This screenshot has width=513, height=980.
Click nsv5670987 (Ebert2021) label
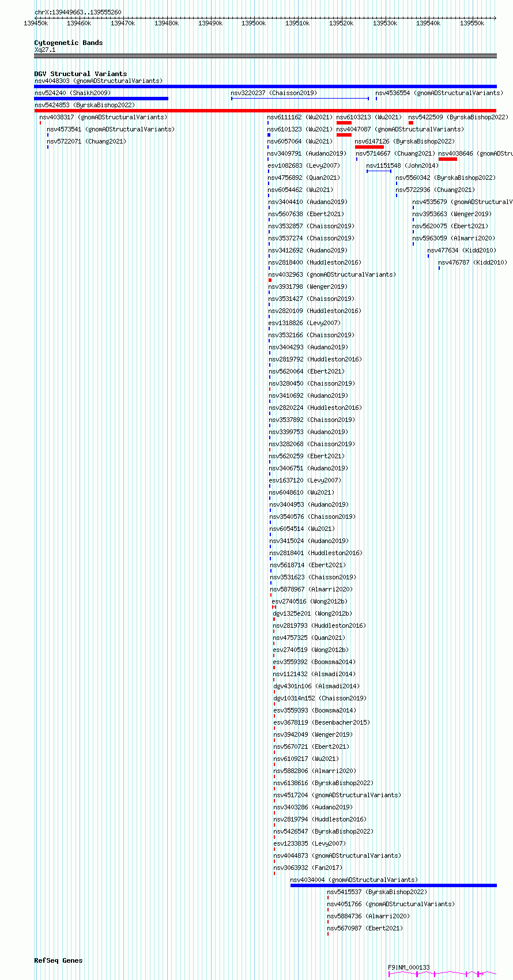(365, 928)
